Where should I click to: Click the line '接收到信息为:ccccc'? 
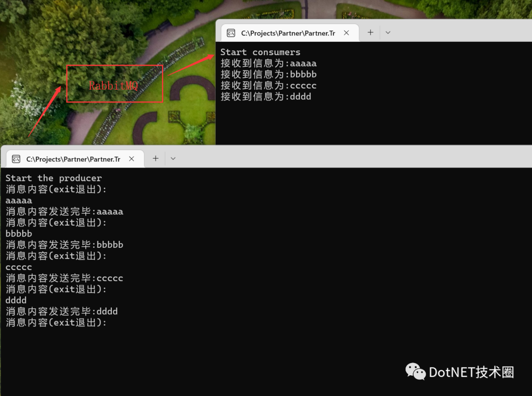click(x=268, y=86)
